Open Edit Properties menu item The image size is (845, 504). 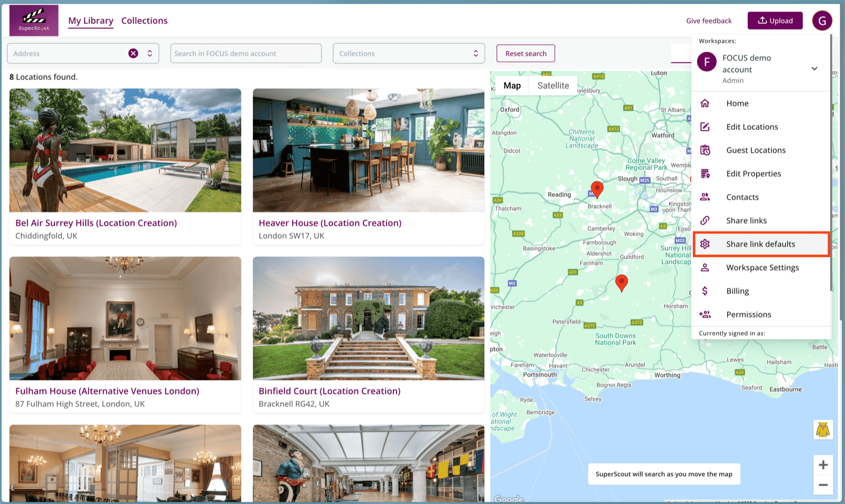(761, 174)
